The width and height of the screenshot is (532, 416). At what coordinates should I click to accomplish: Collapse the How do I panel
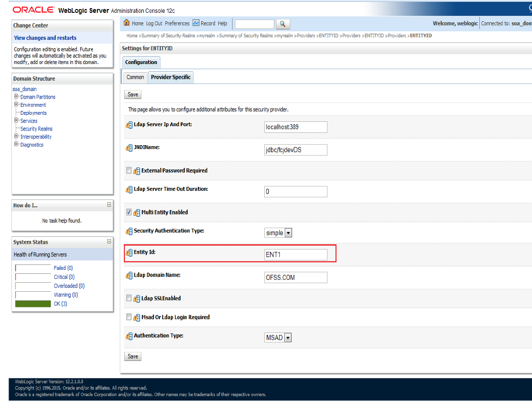click(109, 205)
